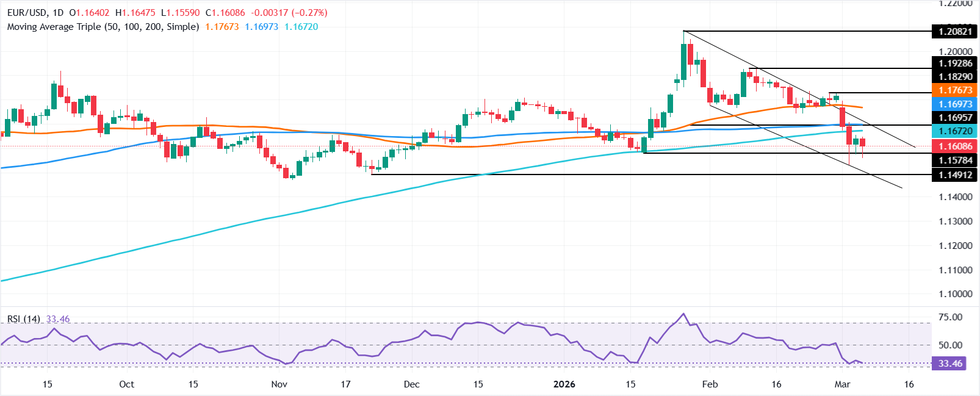Image resolution: width=980 pixels, height=396 pixels.
Task: Click the orange 1.17673 price axis tag
Action: point(954,90)
